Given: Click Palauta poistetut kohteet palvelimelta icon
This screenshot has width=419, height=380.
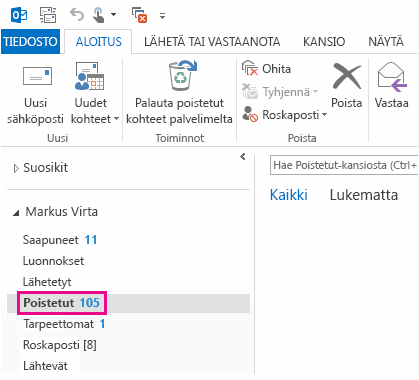Looking at the screenshot, I should click(179, 93).
